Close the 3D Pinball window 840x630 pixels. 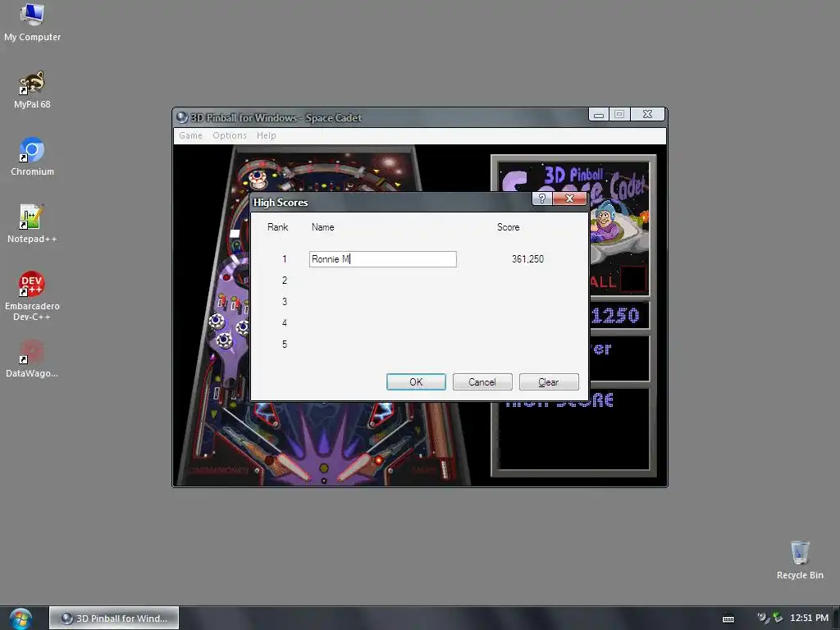point(647,114)
